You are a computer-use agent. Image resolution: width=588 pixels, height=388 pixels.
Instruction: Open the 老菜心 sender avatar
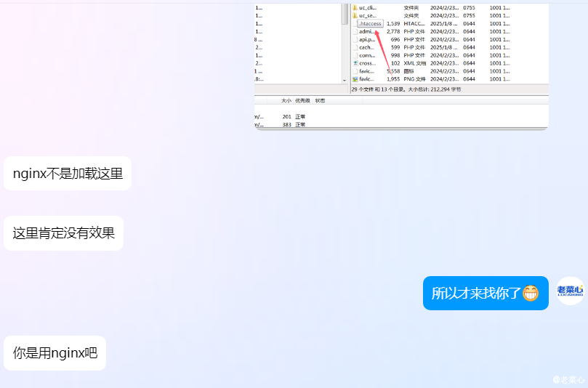(x=570, y=291)
